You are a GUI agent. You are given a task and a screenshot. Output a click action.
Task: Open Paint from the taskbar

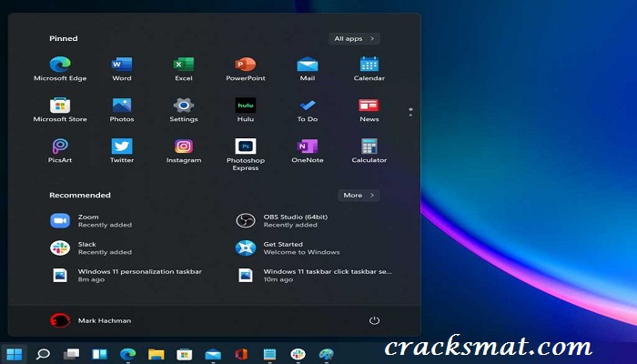click(x=326, y=354)
